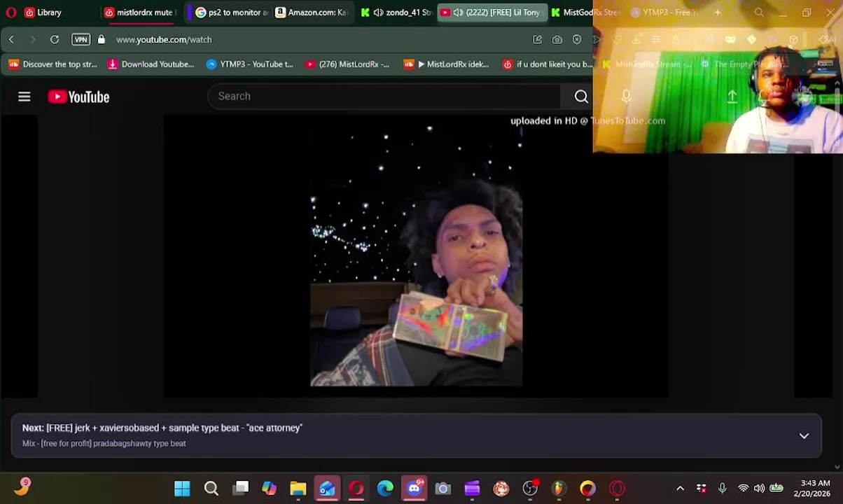Open Wi-Fi network tray icon

743,489
